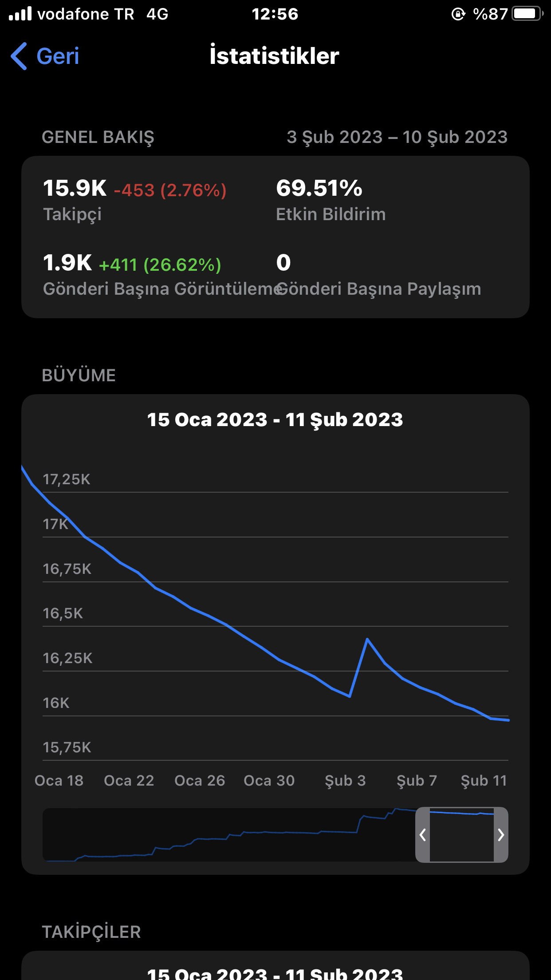Select the Gönderi Başına Paylaşım value 0
551x980 pixels.
283,262
